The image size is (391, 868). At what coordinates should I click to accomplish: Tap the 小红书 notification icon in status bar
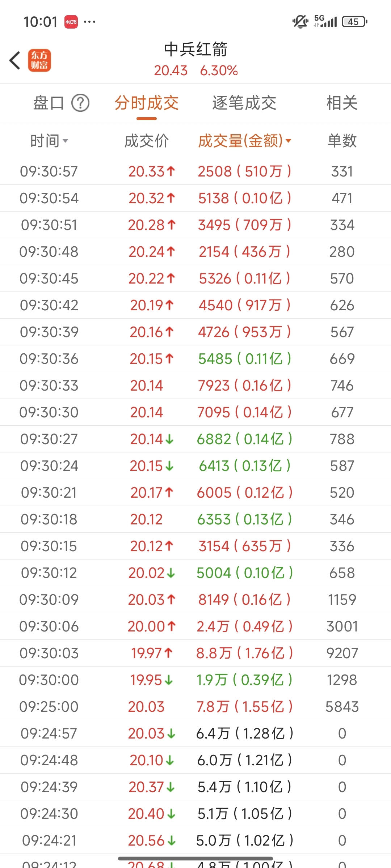coord(71,22)
